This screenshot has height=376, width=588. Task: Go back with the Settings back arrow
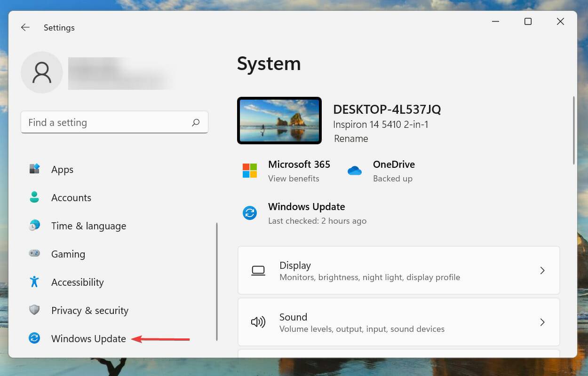[25, 28]
